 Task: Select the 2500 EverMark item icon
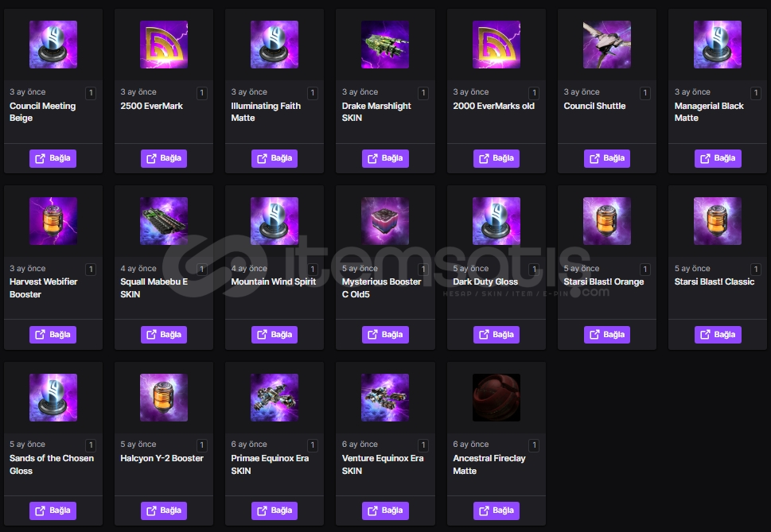click(x=164, y=45)
